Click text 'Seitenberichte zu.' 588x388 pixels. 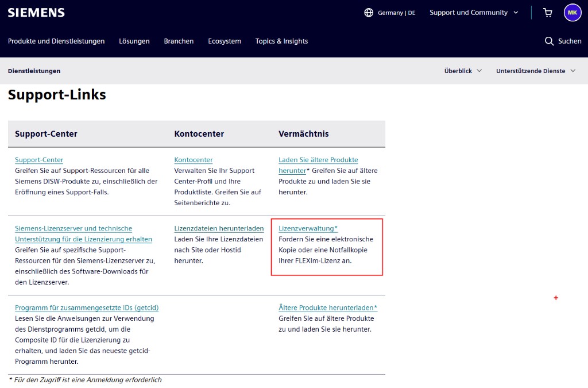[x=202, y=203]
